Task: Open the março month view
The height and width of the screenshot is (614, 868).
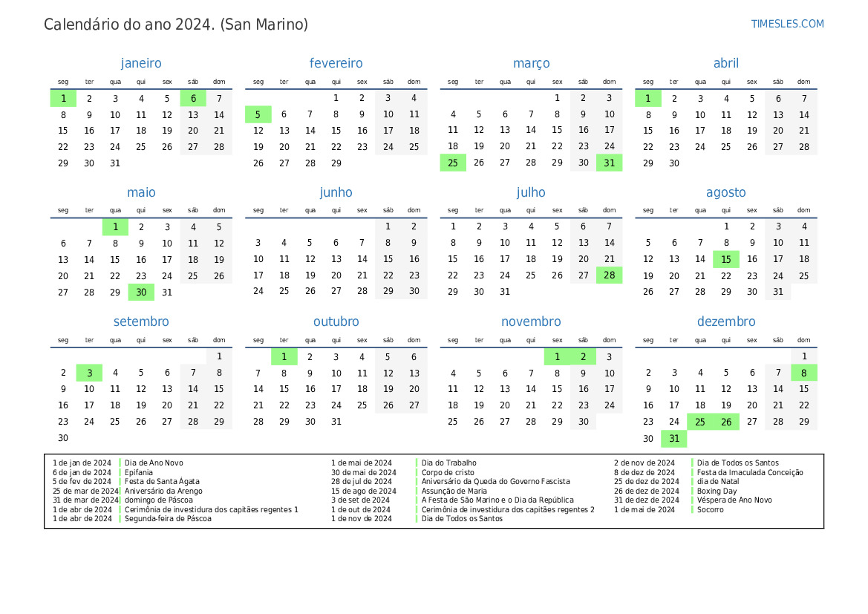Action: click(531, 63)
